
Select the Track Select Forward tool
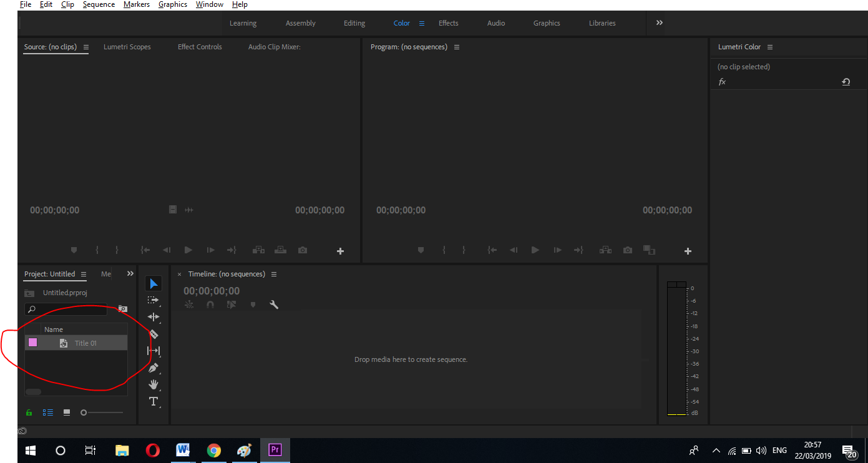154,300
